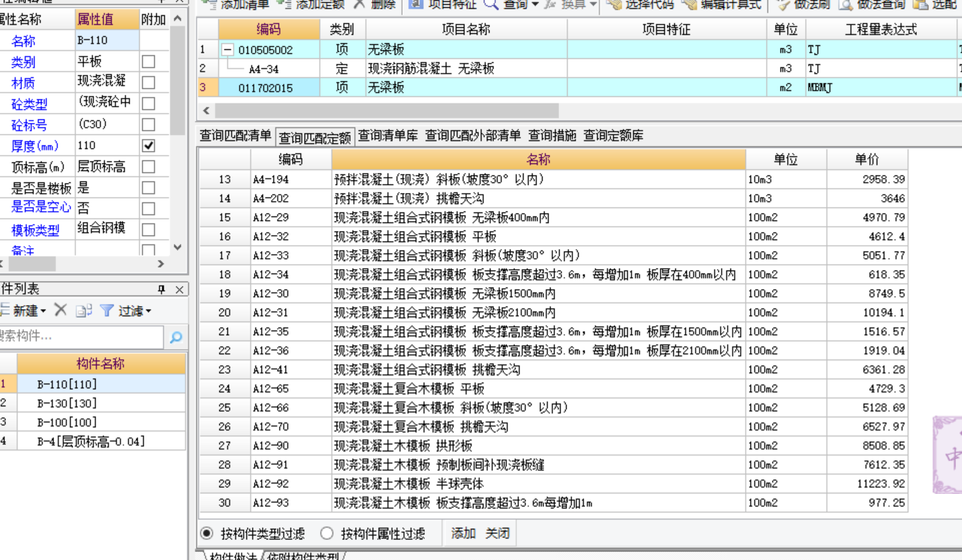This screenshot has height=560, width=962.
Task: Click the 搜索构件 search field
Action: pyautogui.click(x=80, y=337)
